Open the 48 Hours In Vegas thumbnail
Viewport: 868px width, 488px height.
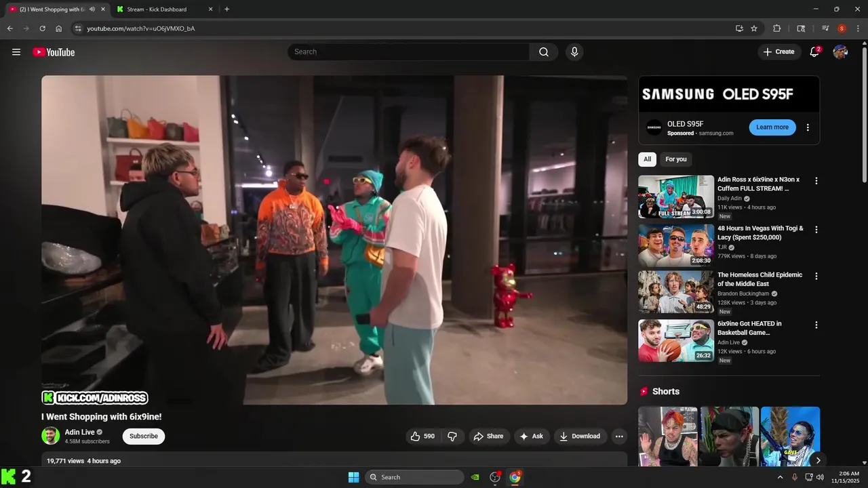676,245
